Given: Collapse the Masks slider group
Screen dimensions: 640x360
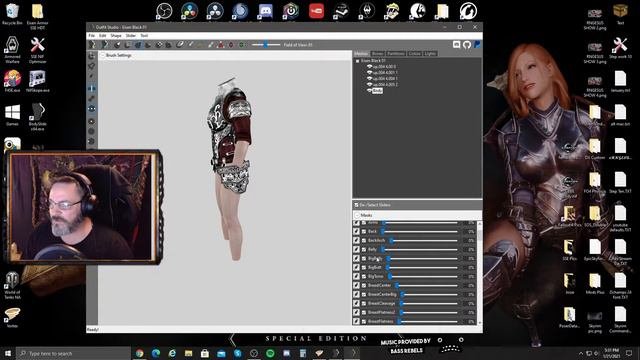Looking at the screenshot, I should (357, 215).
